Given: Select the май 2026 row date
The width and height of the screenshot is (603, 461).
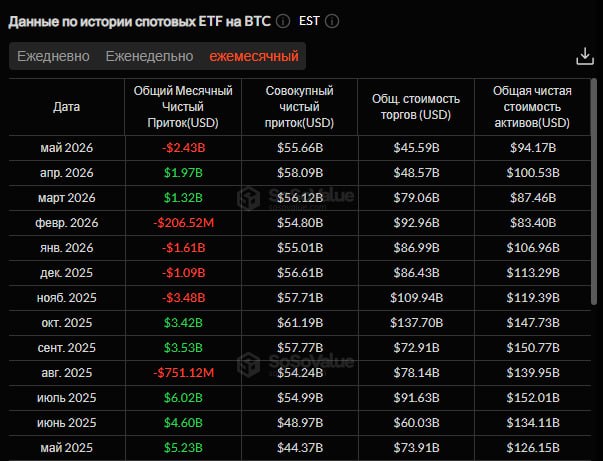Looking at the screenshot, I should (x=67, y=148).
